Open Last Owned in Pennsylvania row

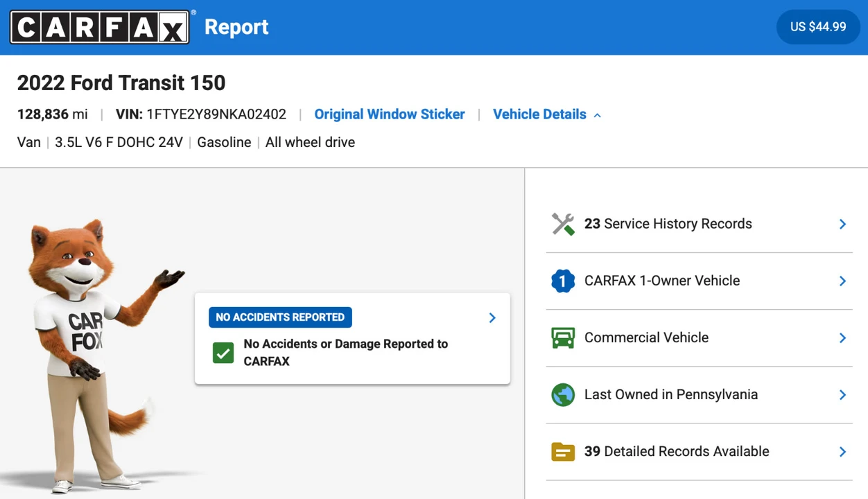coord(700,394)
